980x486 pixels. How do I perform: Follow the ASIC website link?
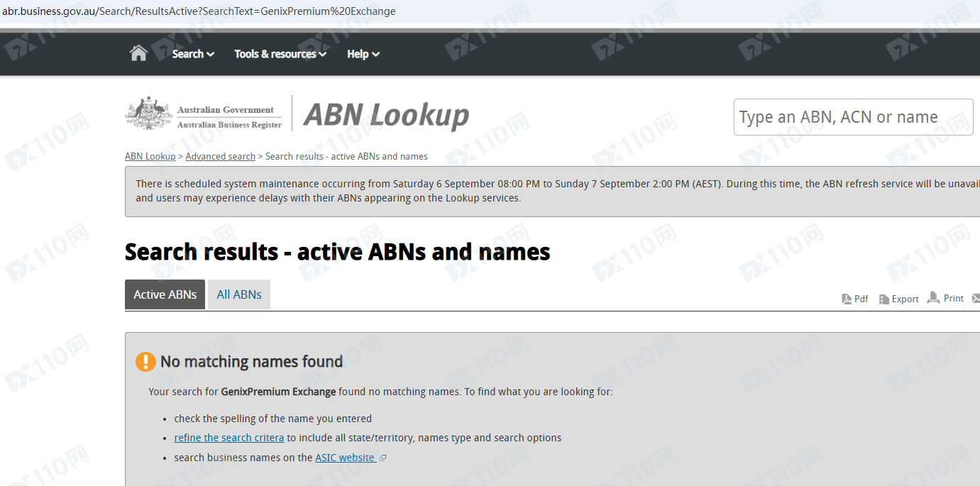(345, 458)
